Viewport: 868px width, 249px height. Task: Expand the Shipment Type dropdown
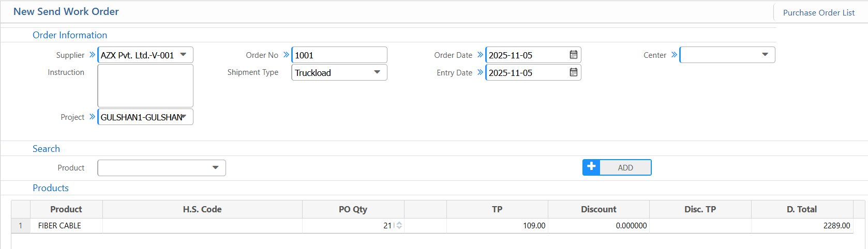coord(377,72)
